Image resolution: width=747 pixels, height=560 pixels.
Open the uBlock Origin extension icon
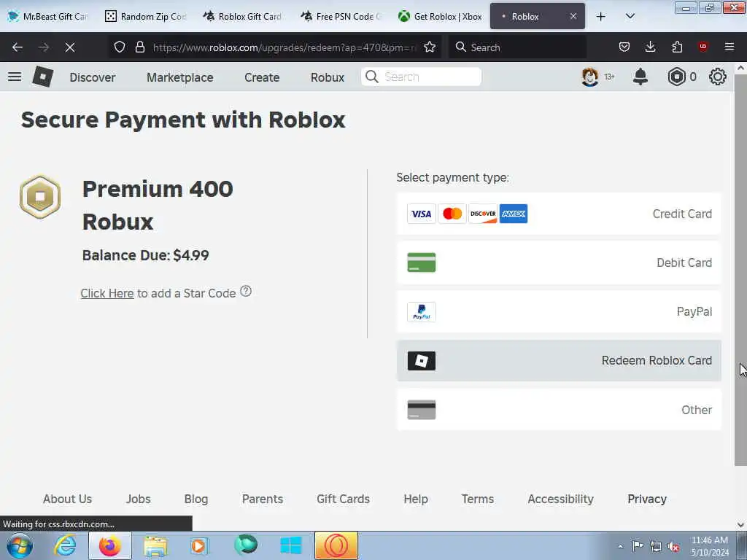tap(703, 46)
